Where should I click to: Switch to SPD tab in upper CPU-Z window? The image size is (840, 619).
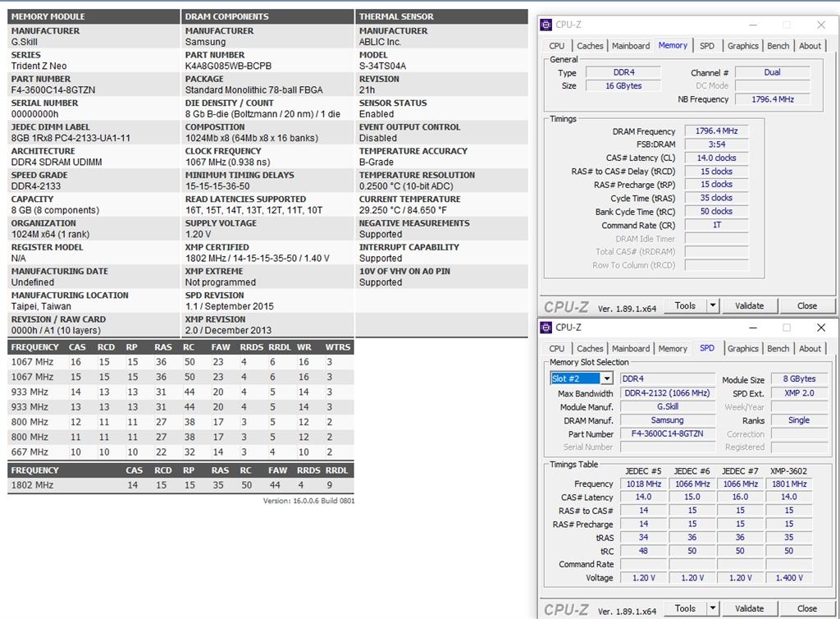click(x=706, y=46)
